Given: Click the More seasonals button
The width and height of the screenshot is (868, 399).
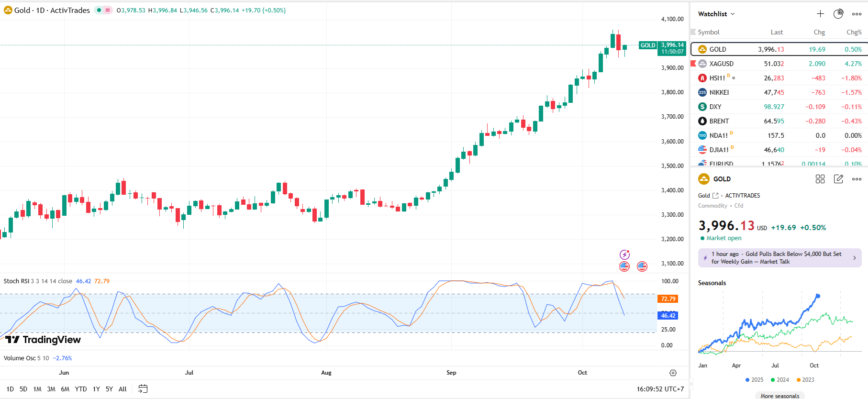Looking at the screenshot, I should click(779, 396).
